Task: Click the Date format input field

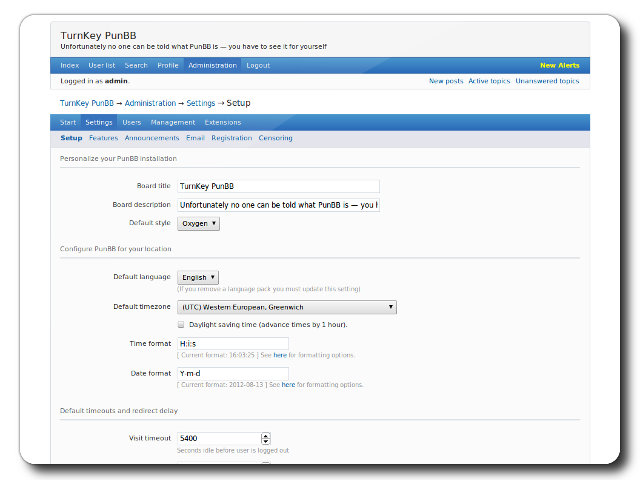Action: [x=232, y=374]
